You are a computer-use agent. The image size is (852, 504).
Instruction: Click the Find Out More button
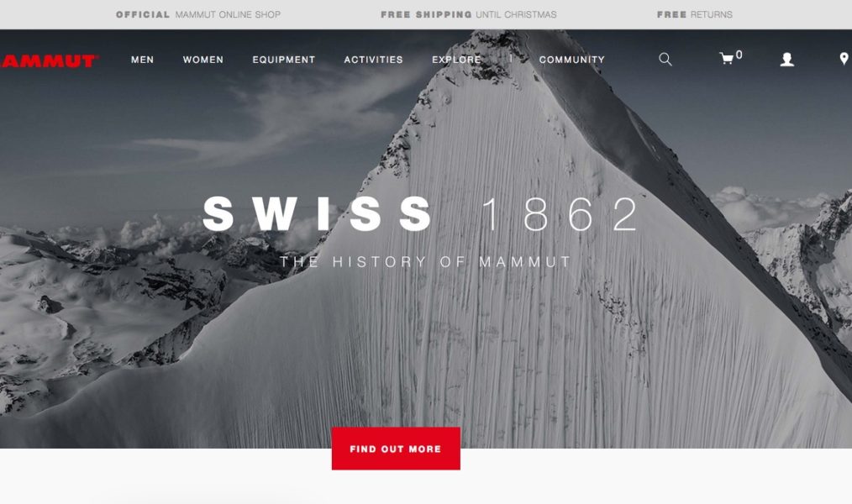396,449
